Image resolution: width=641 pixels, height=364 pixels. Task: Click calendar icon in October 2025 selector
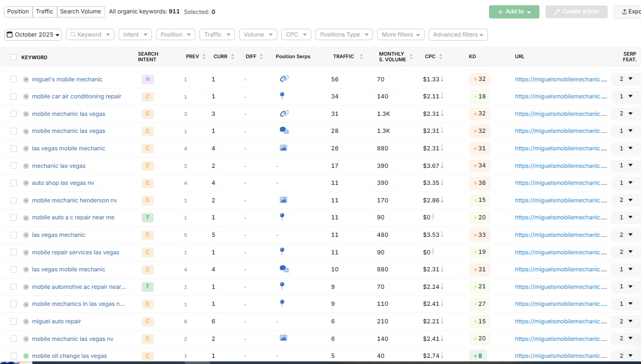pos(10,34)
